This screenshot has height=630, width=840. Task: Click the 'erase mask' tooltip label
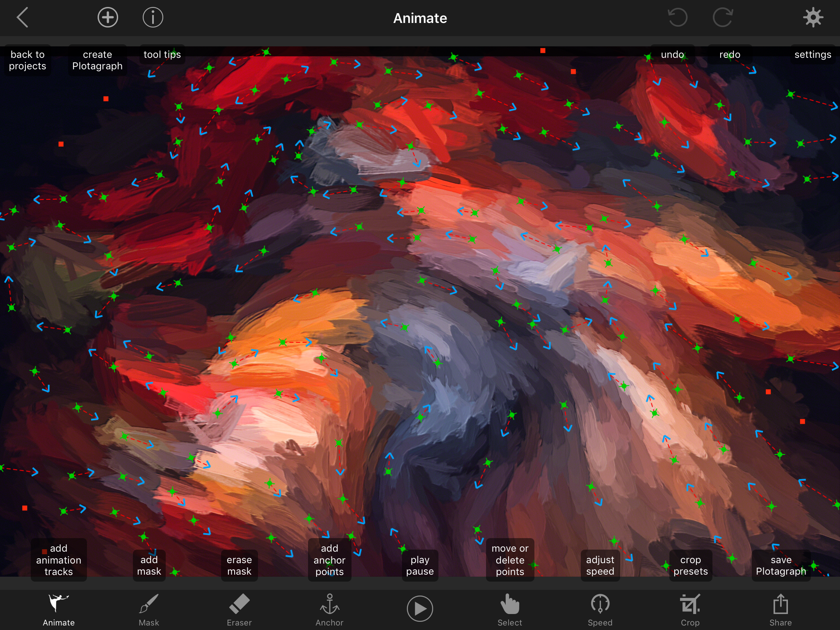(239, 566)
